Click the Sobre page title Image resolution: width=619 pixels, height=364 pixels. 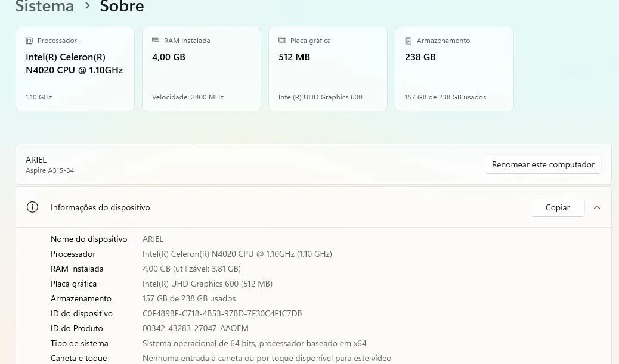(122, 7)
